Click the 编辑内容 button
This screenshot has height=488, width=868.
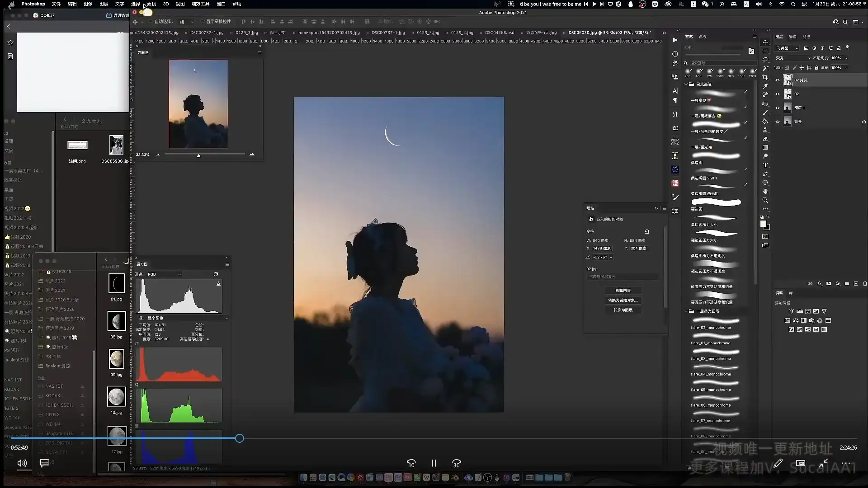pos(623,291)
